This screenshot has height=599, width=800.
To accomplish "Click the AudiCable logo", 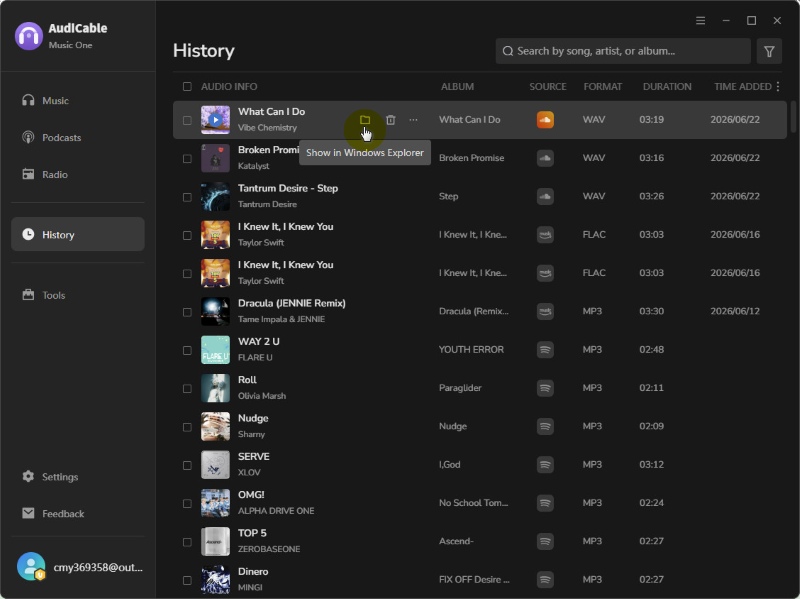I will coord(29,36).
